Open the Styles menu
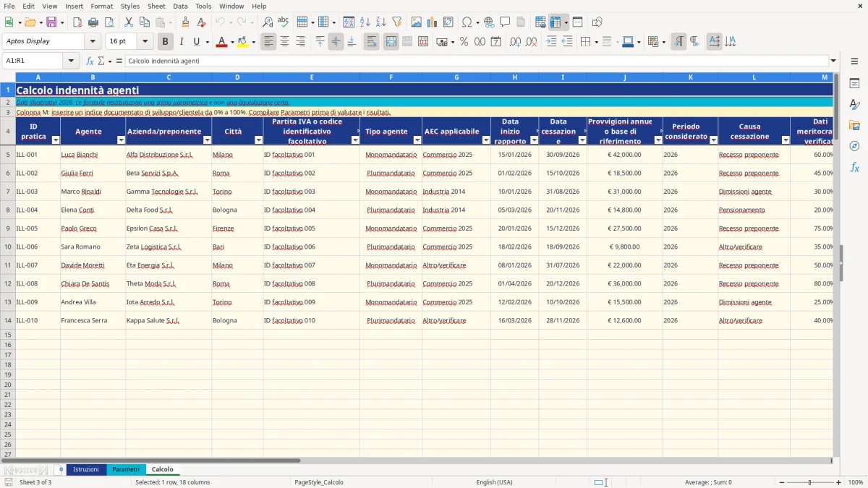The height and width of the screenshot is (488, 868). click(130, 6)
